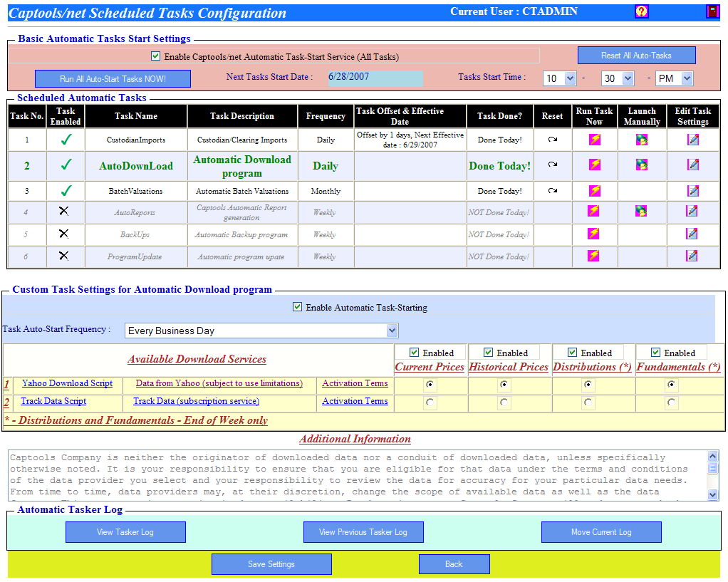Open the AM/PM time dropdown
Viewport: 728px width, 582px height.
point(674,78)
